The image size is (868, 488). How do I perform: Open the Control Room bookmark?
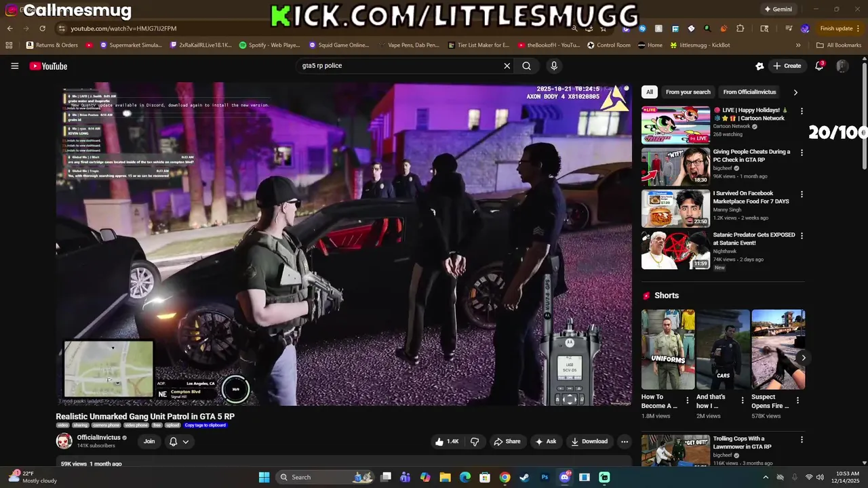tap(609, 45)
